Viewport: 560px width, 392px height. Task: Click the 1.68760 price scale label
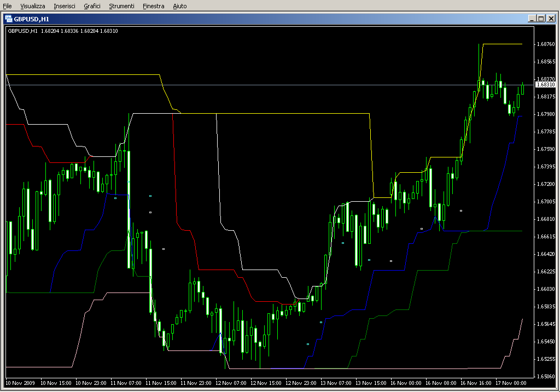(x=546, y=44)
